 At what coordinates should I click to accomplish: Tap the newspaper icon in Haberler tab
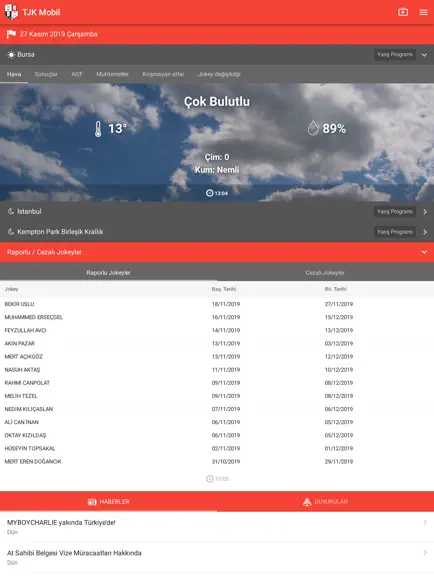[x=92, y=502]
